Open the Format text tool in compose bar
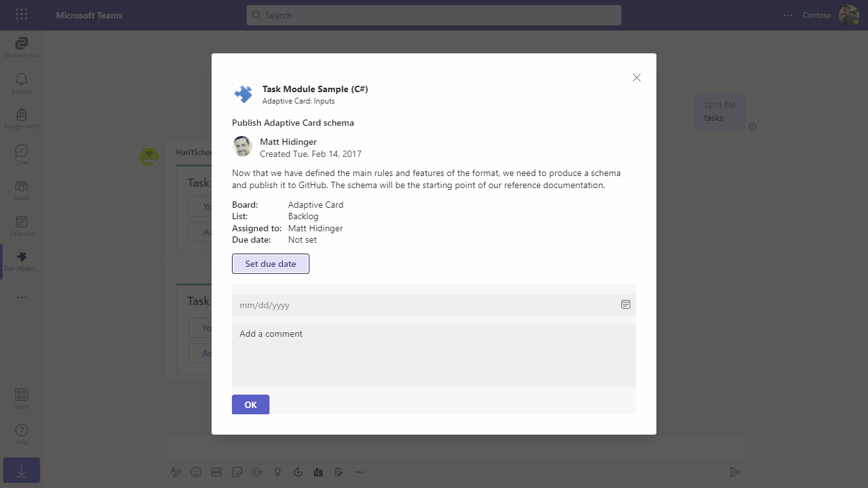This screenshot has width=868, height=488. 176,472
